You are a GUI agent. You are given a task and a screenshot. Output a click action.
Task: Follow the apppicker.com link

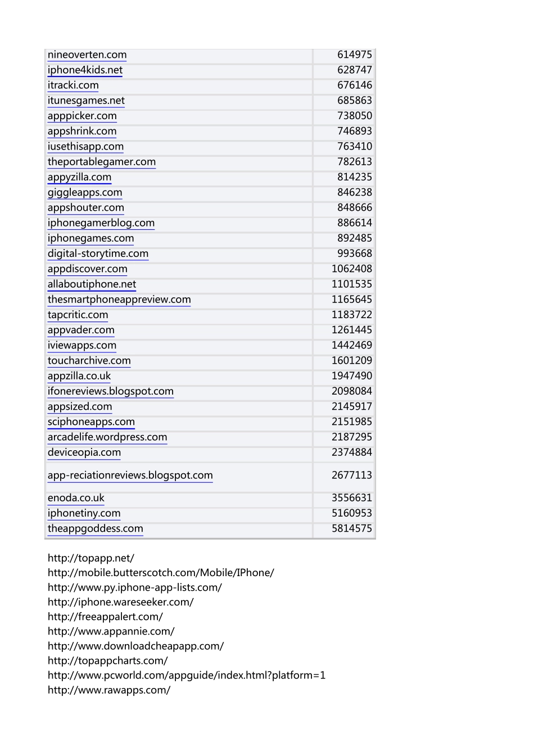(82, 116)
